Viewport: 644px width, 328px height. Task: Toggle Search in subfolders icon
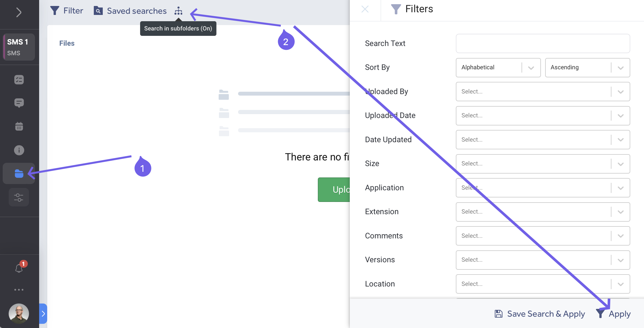tap(178, 11)
